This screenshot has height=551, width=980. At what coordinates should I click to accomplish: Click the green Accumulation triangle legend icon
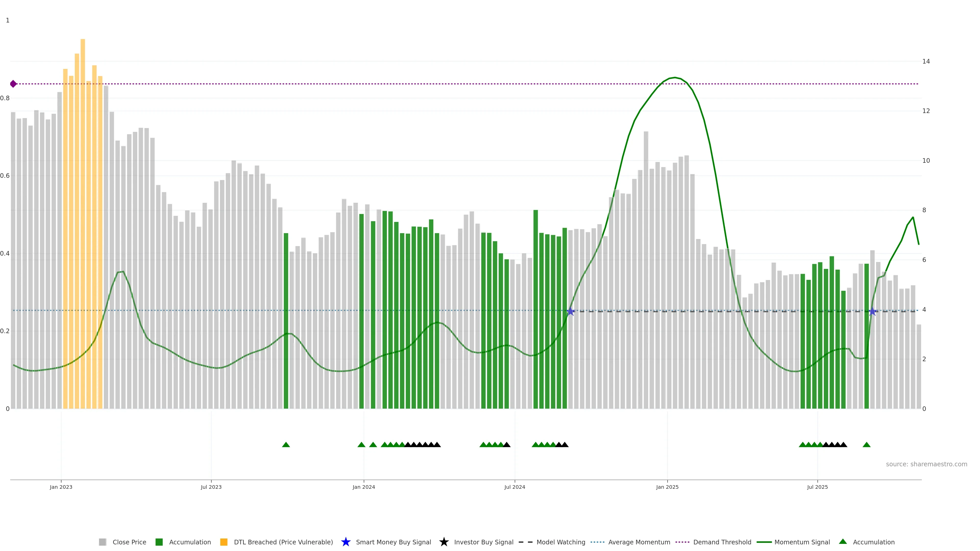tap(843, 542)
